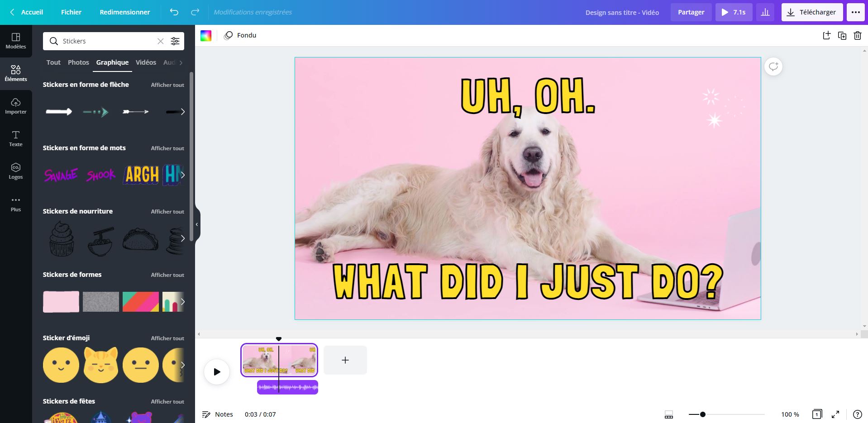Screen dimensions: 868x423
Task: Enter fullscreen presentation mode
Action: pyautogui.click(x=835, y=414)
